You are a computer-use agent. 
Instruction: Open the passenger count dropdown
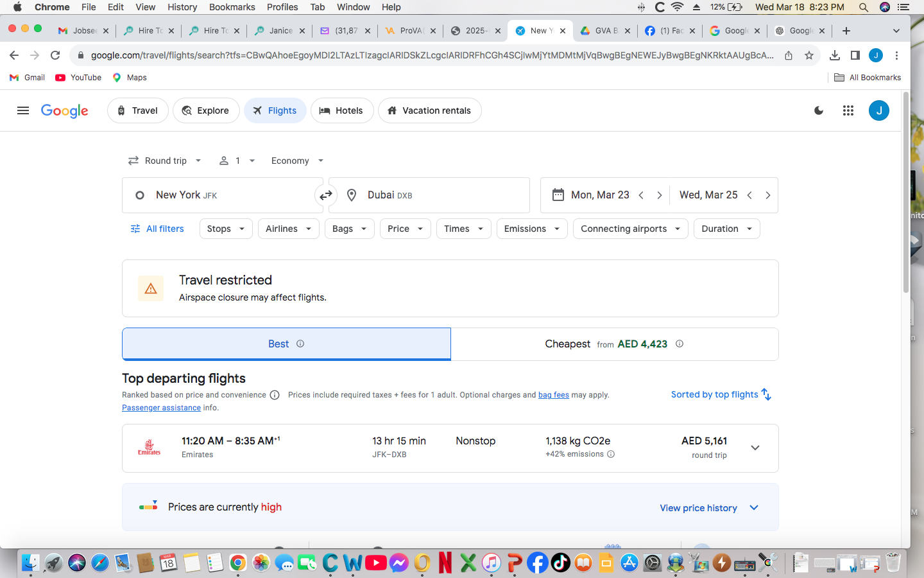tap(237, 161)
